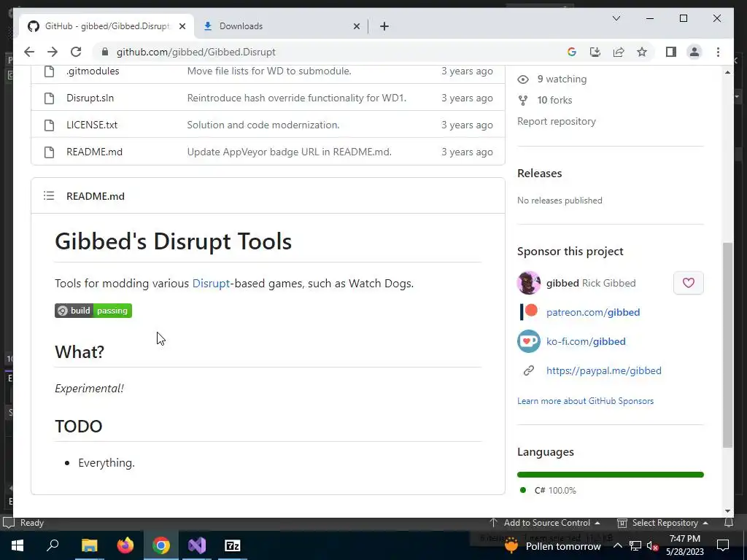
Task: Open File Explorer from taskbar
Action: (x=89, y=545)
